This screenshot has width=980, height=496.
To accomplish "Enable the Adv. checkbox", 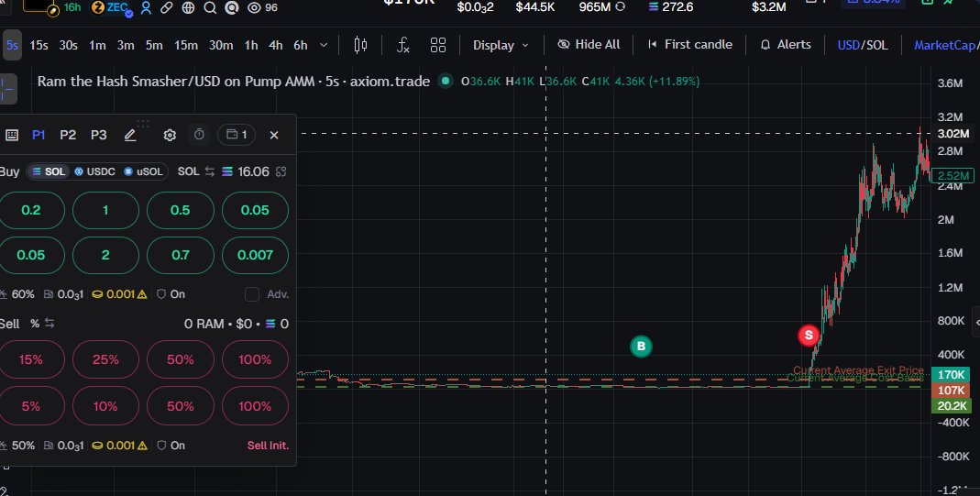I will pos(252,294).
